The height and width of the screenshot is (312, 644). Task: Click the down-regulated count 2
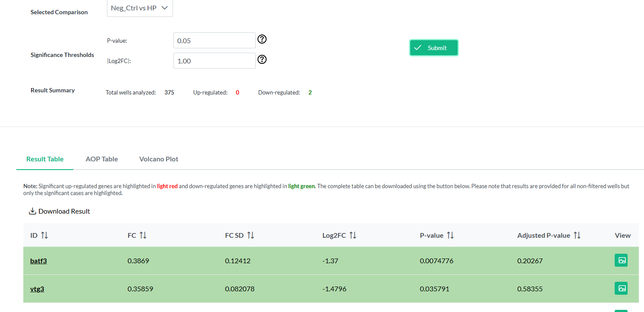click(310, 92)
